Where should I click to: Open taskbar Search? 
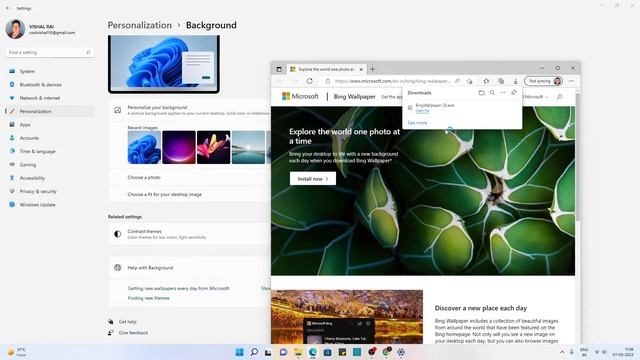(x=254, y=352)
